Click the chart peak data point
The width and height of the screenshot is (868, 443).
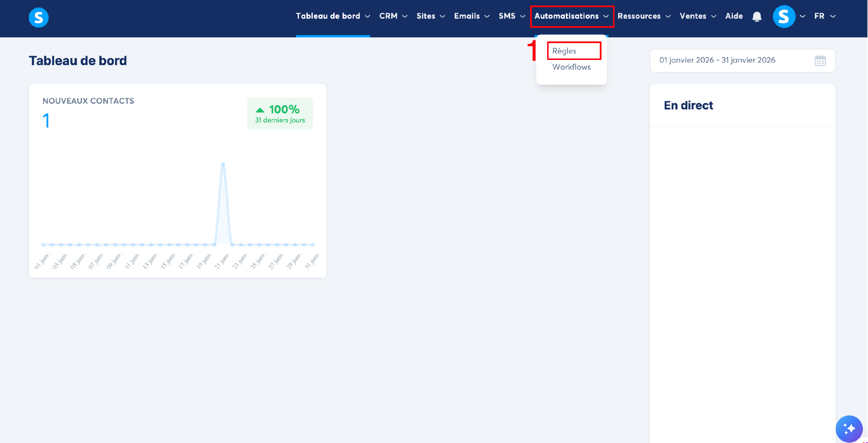pyautogui.click(x=223, y=164)
